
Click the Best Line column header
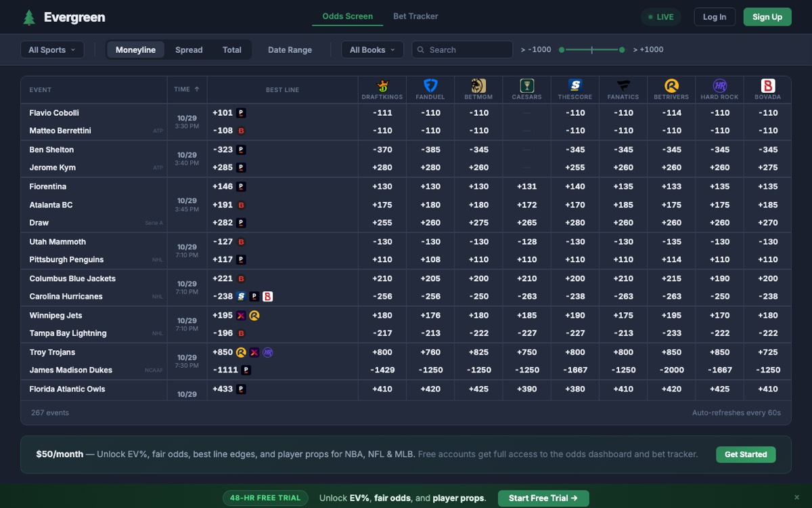pyautogui.click(x=282, y=89)
